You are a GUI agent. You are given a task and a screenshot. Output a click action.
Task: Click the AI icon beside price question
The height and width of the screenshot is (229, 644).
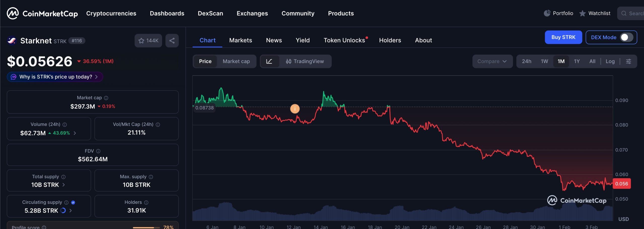point(14,77)
